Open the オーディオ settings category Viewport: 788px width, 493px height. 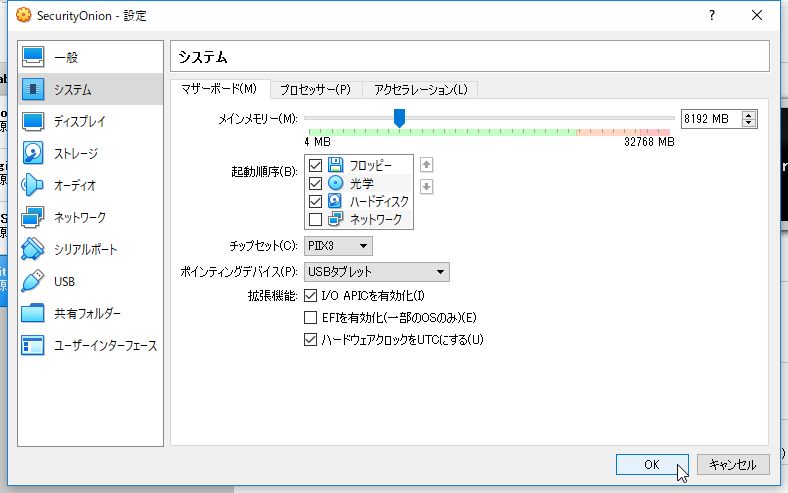pos(90,185)
